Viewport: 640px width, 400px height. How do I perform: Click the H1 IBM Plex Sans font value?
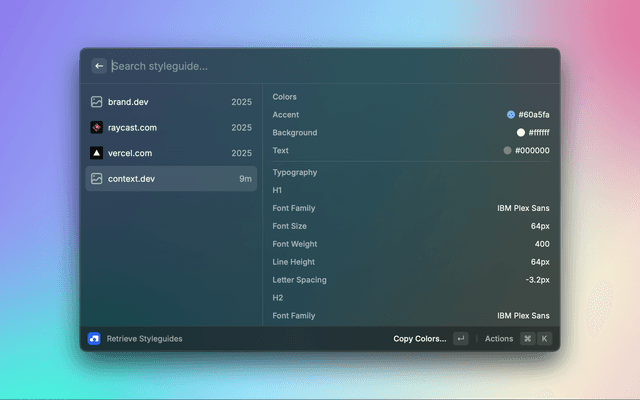click(523, 208)
